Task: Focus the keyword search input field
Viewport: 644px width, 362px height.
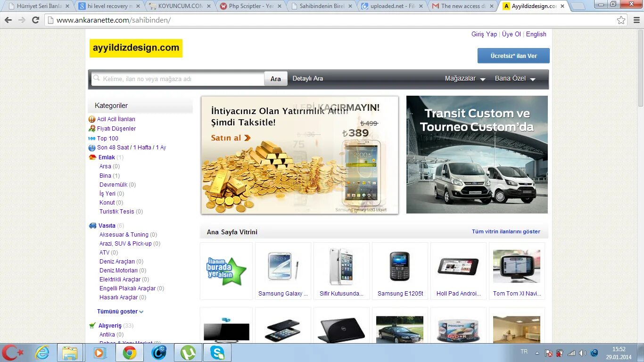Action: click(x=177, y=79)
